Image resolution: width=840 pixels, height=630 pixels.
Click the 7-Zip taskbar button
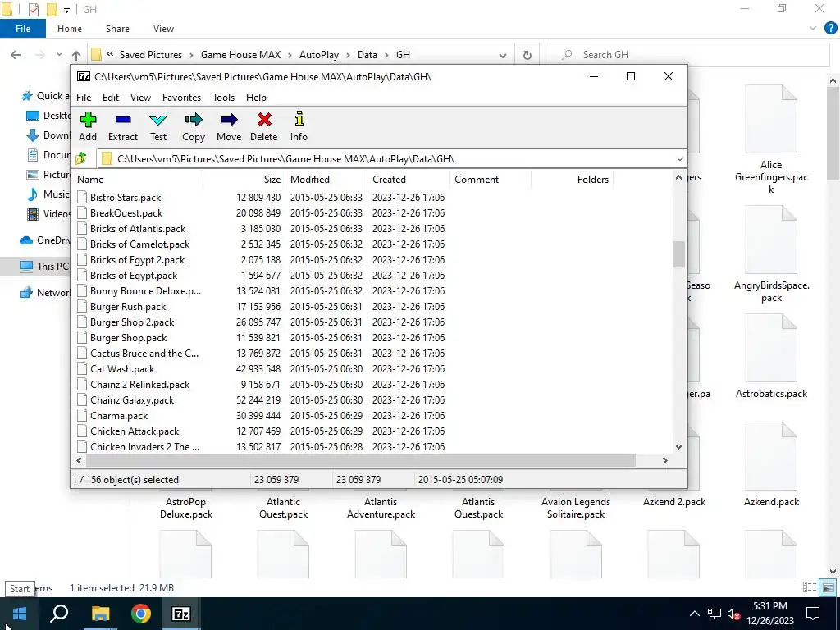(181, 614)
